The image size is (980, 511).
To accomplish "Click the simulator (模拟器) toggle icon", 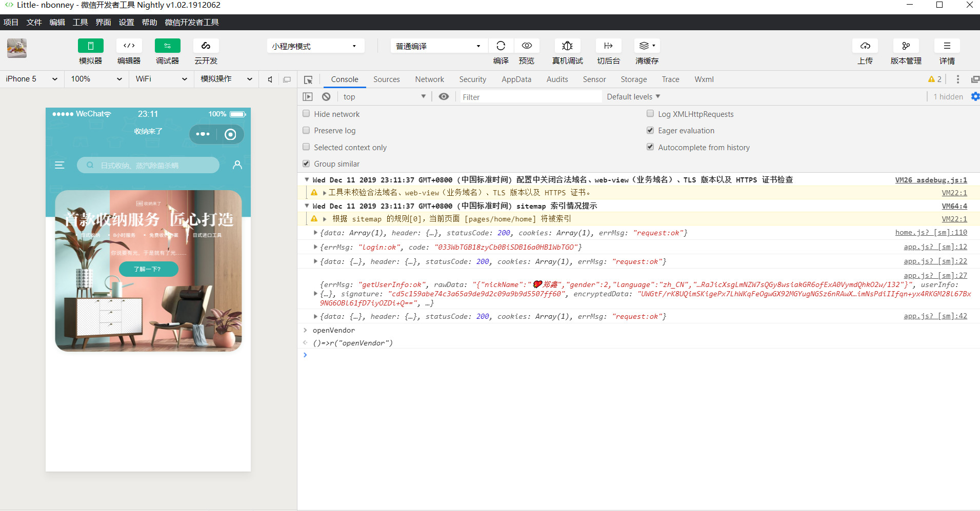I will coord(90,46).
